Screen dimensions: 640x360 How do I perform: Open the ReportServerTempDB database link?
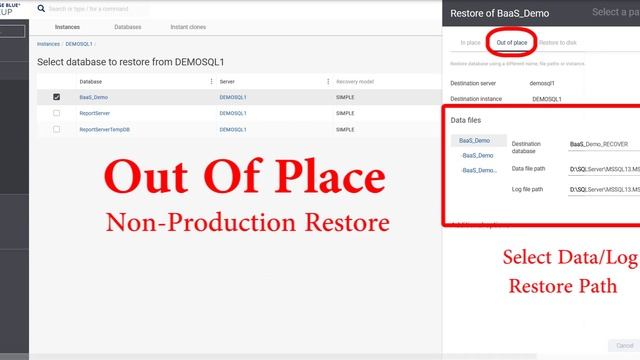(x=104, y=129)
